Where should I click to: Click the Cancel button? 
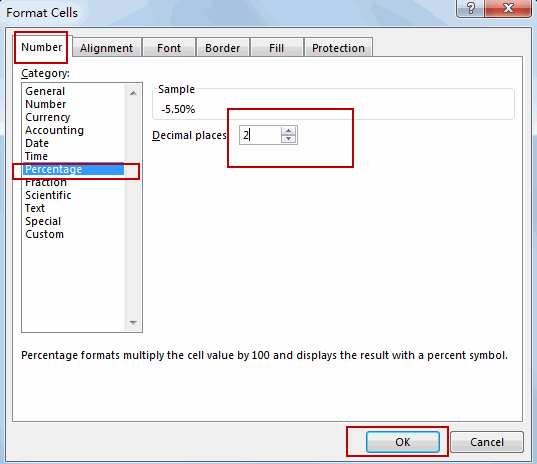(487, 442)
